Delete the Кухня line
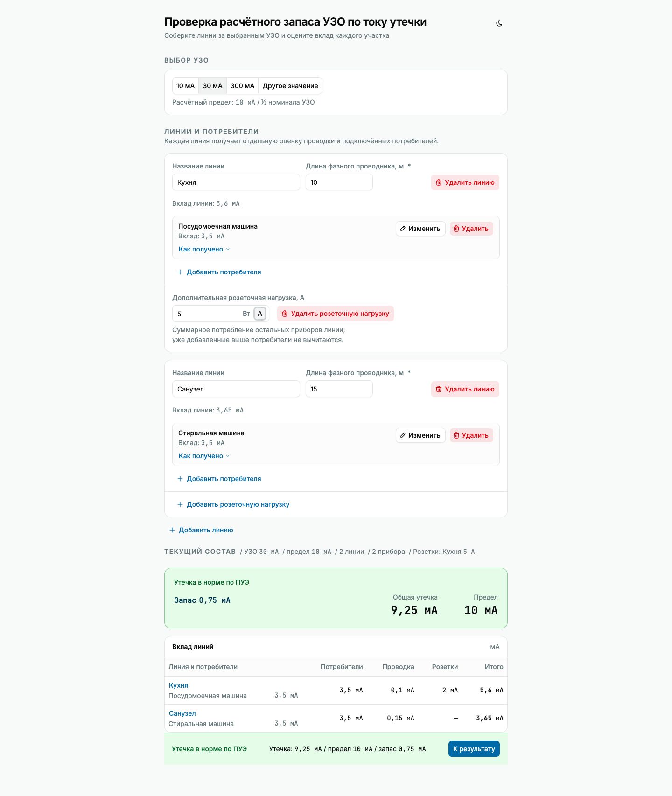 tap(465, 182)
